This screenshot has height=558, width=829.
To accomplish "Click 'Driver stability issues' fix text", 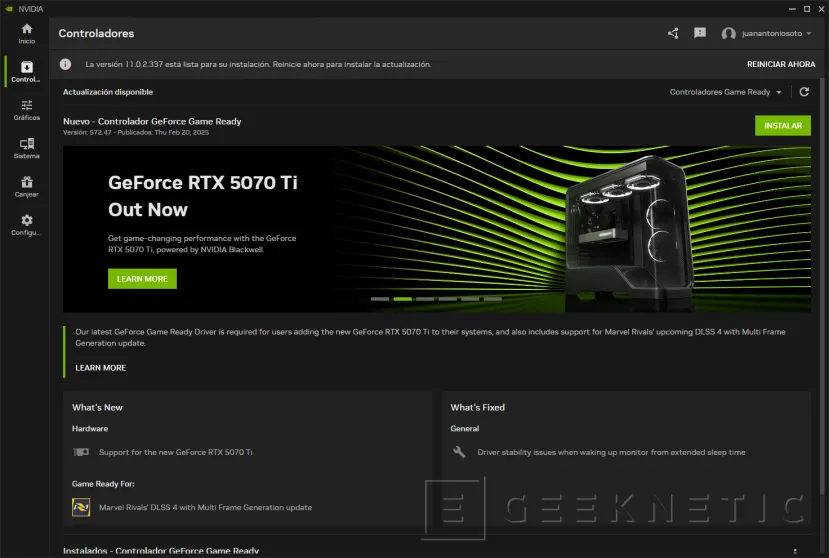I will [x=611, y=452].
